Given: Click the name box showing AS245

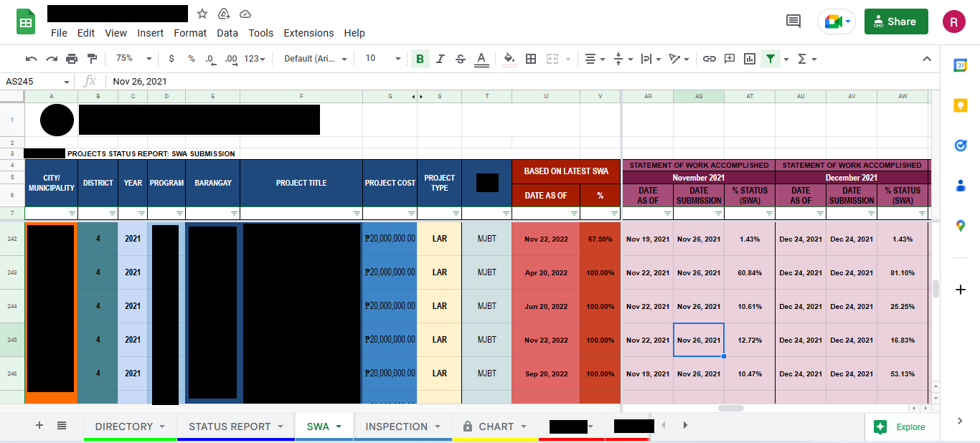Looking at the screenshot, I should click(37, 82).
